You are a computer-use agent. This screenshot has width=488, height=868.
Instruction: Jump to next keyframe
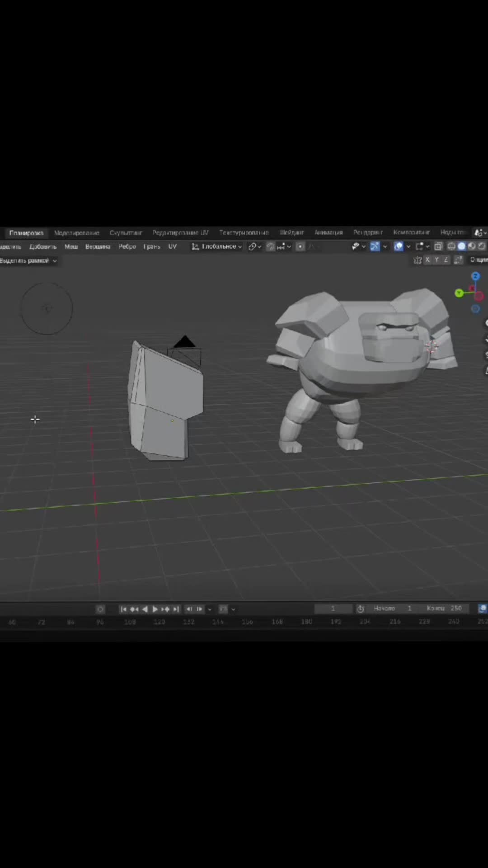click(165, 609)
